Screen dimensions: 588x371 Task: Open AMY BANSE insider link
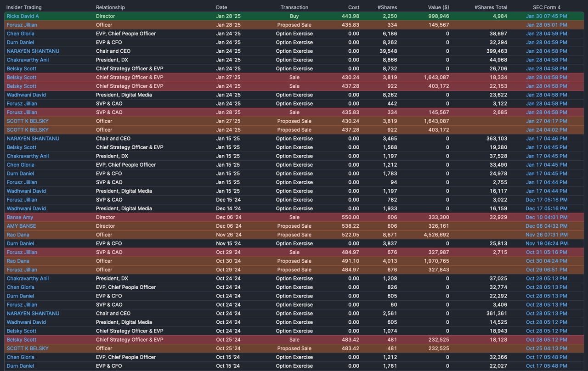[x=21, y=226]
